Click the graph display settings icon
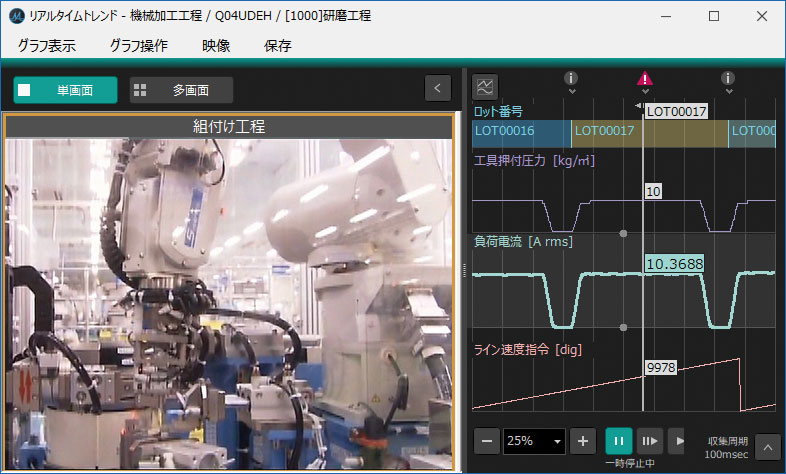This screenshot has height=474, width=786. pyautogui.click(x=485, y=87)
